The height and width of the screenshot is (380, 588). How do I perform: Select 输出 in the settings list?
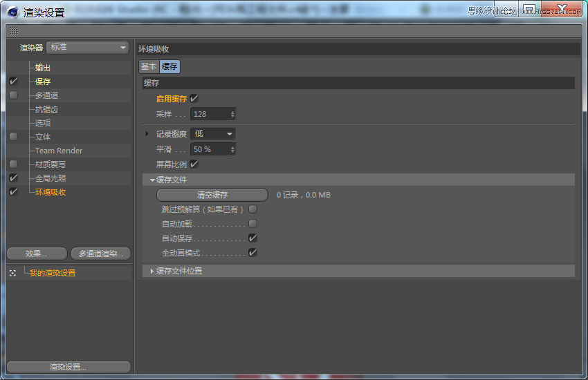43,68
